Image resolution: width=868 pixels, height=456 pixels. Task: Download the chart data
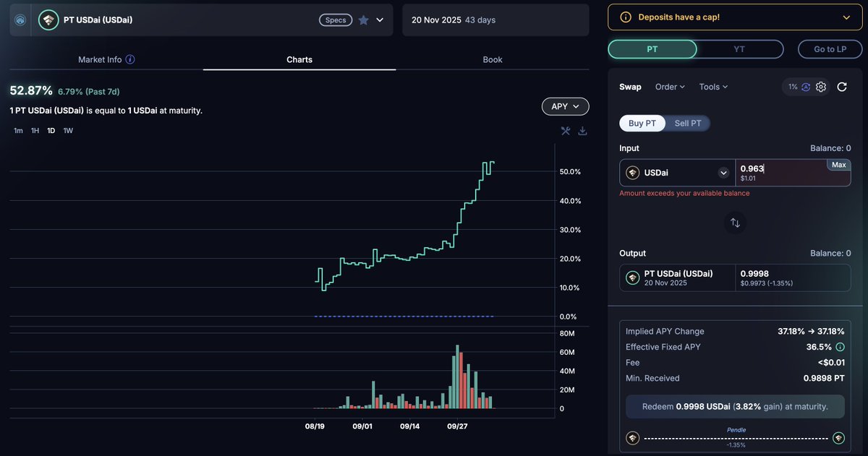pyautogui.click(x=582, y=131)
